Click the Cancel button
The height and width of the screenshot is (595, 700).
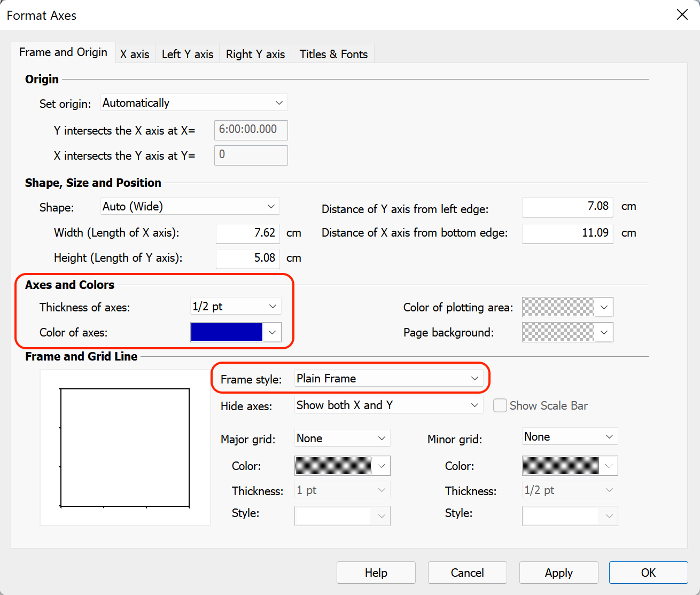coord(468,573)
